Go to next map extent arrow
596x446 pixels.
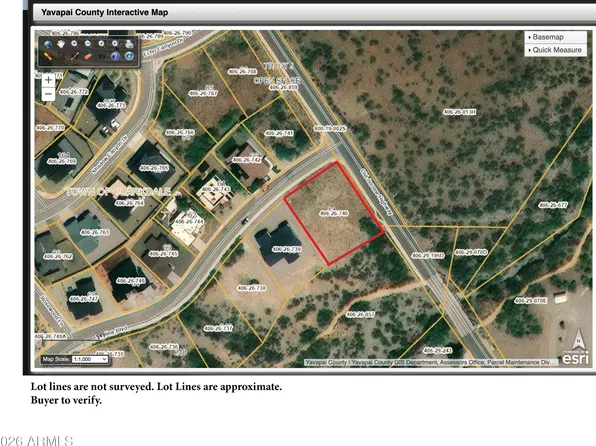pos(115,44)
